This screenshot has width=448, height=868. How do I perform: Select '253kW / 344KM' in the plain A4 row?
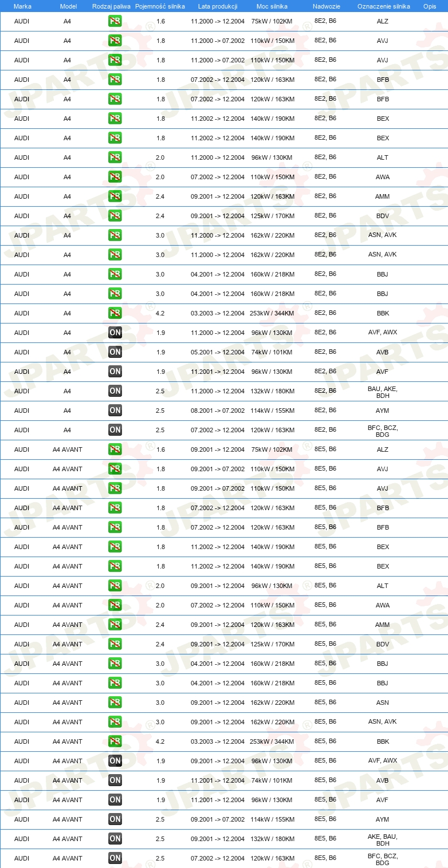tap(272, 314)
